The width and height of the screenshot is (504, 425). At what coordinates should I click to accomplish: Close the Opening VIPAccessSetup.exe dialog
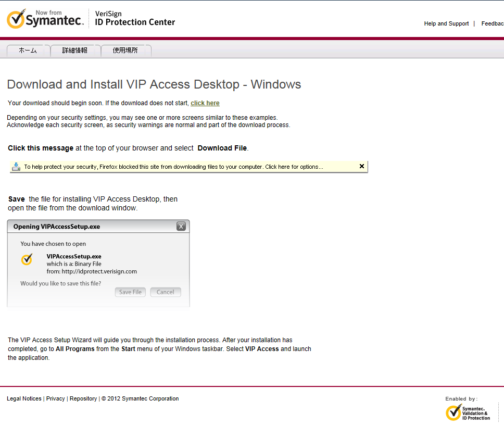[181, 227]
